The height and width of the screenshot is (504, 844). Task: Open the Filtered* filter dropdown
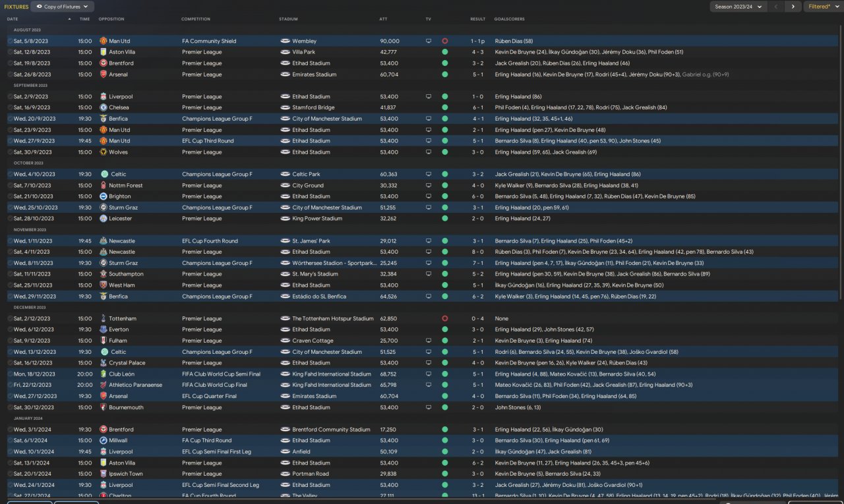click(x=822, y=7)
